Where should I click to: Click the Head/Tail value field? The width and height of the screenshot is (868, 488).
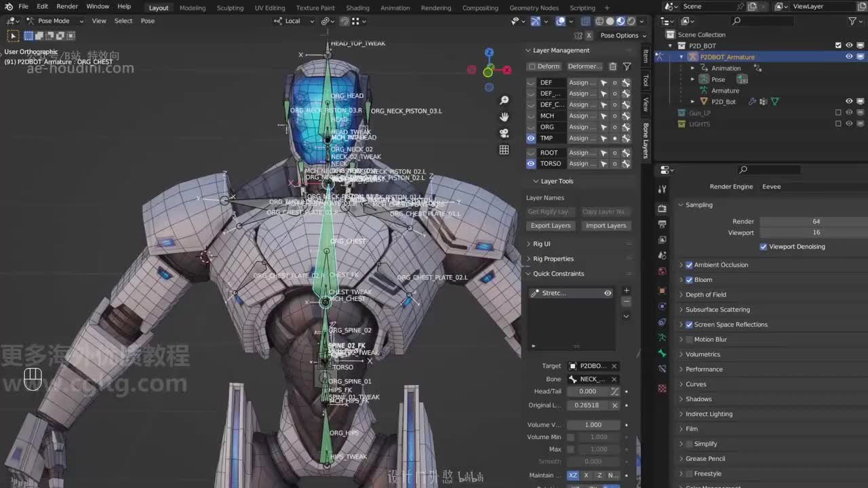588,392
